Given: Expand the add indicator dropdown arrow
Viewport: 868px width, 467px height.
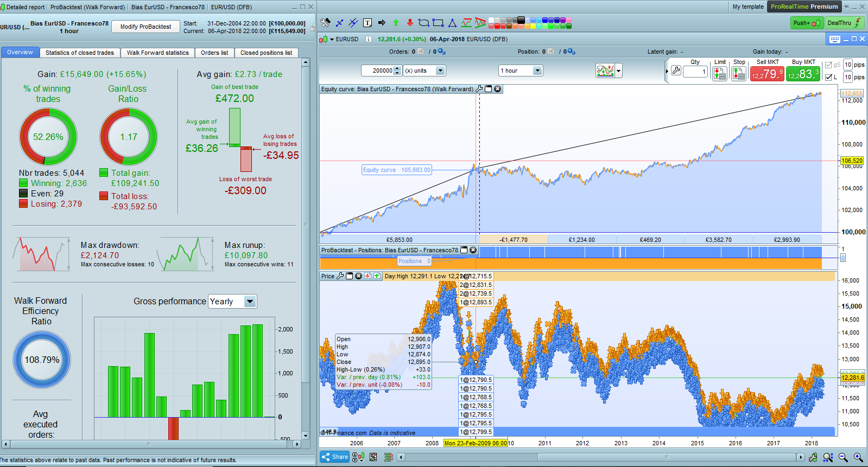Looking at the screenshot, I should tap(618, 71).
